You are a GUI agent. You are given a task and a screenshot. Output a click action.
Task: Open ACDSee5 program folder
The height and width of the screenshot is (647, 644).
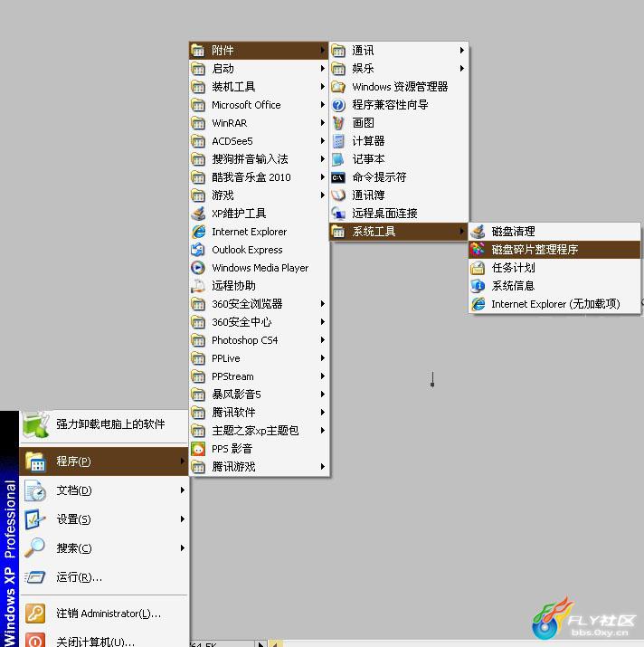pyautogui.click(x=259, y=141)
